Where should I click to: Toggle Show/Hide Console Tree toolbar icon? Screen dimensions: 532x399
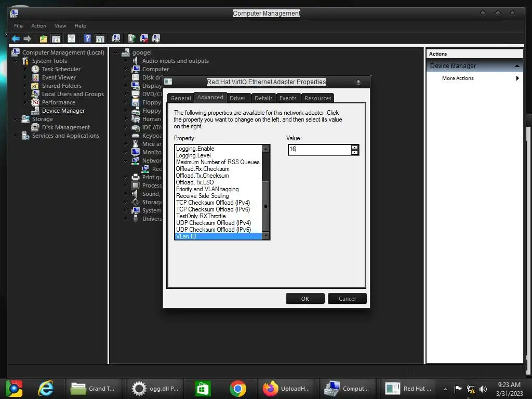(x=56, y=38)
